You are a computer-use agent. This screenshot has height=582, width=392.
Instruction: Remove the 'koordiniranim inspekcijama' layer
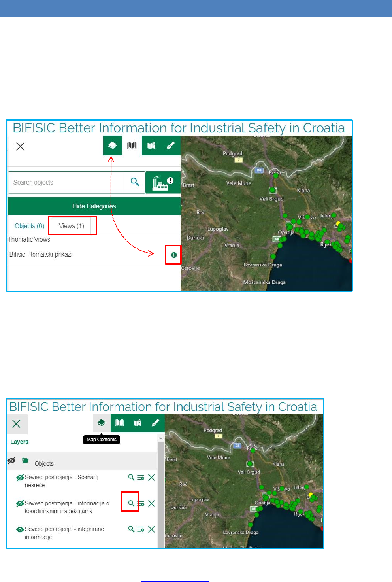(151, 504)
